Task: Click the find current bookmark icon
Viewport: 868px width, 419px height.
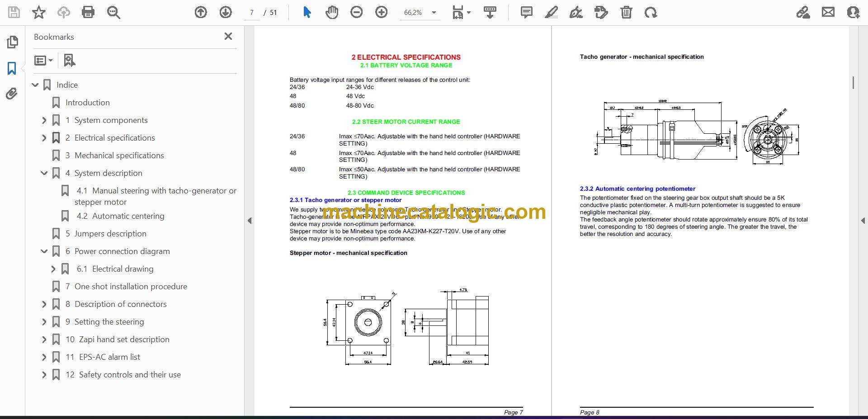Action: (x=69, y=60)
